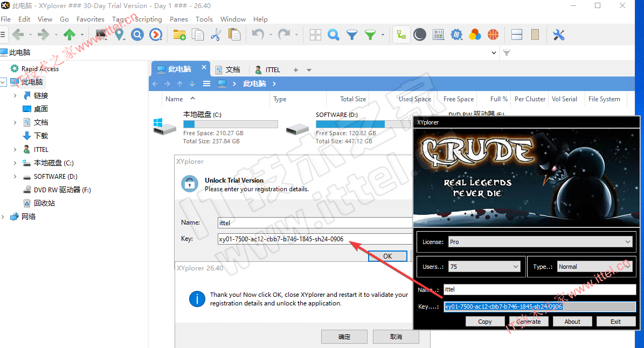The image size is (644, 348).
Task: Open the Users dropdown set to 75
Action: 483,266
